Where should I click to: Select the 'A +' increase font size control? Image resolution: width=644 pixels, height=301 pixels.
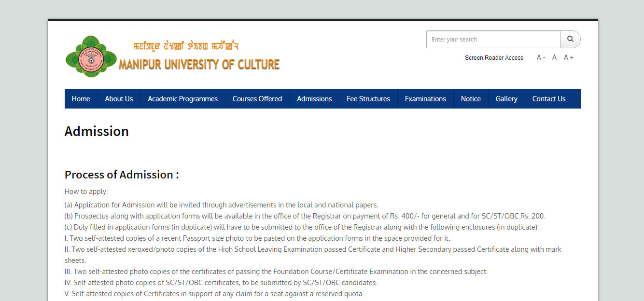tap(569, 57)
